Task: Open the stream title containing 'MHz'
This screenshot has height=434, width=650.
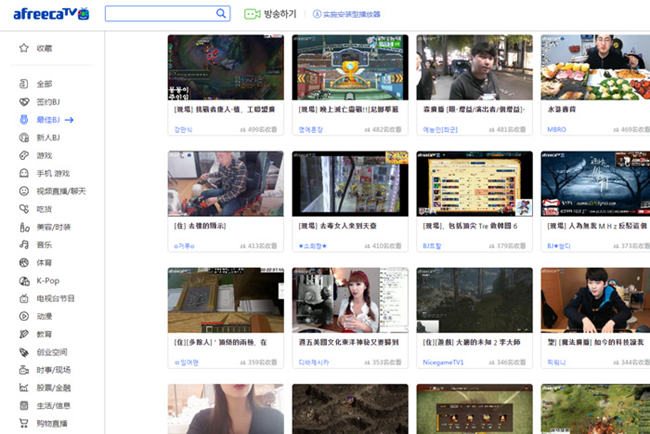Action: click(597, 226)
